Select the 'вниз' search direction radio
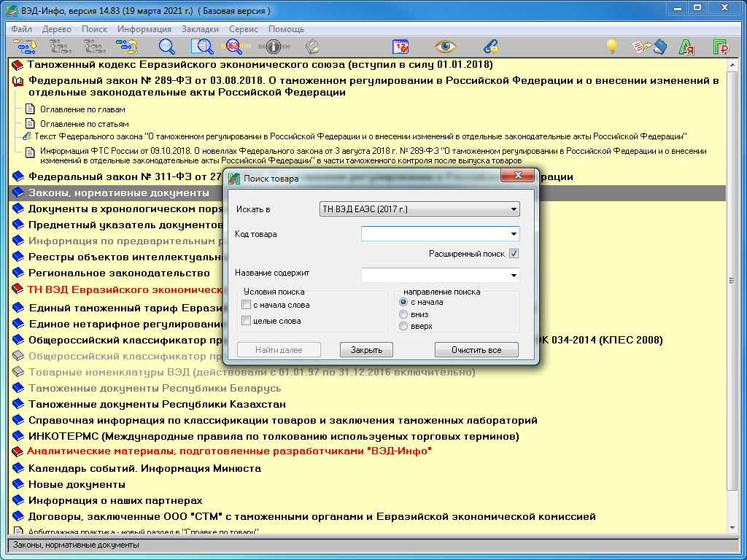The width and height of the screenshot is (747, 560). point(403,314)
